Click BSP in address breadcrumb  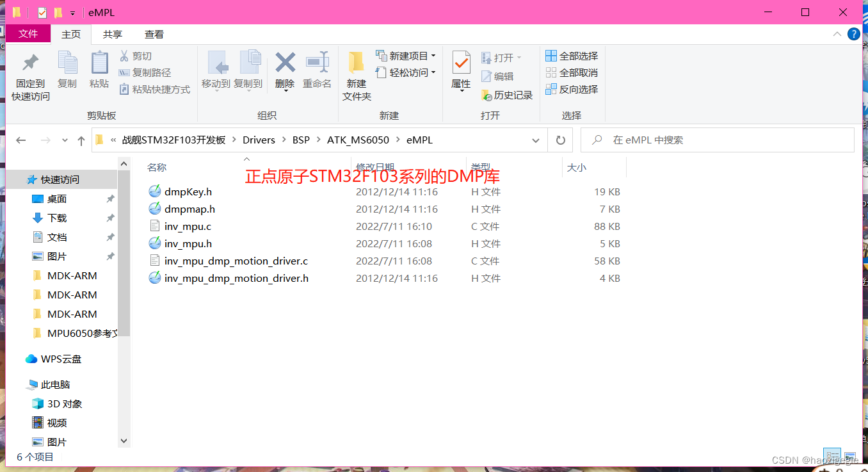[x=301, y=140]
